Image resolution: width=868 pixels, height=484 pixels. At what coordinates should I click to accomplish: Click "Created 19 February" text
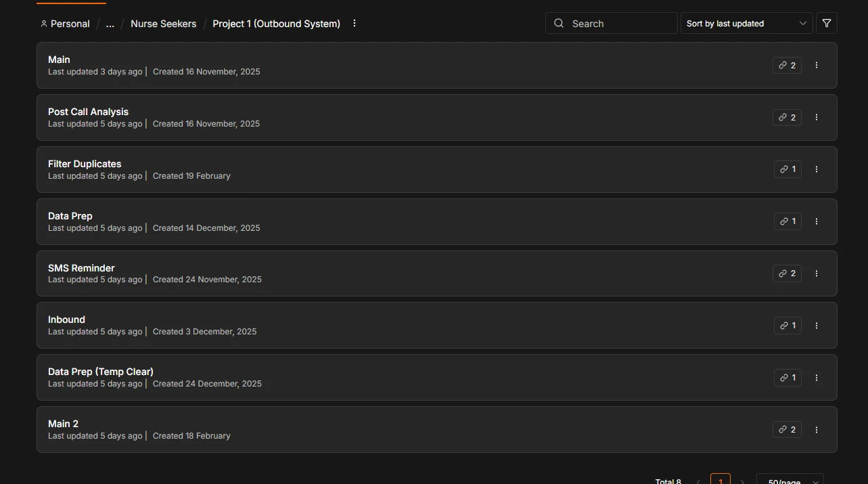191,176
